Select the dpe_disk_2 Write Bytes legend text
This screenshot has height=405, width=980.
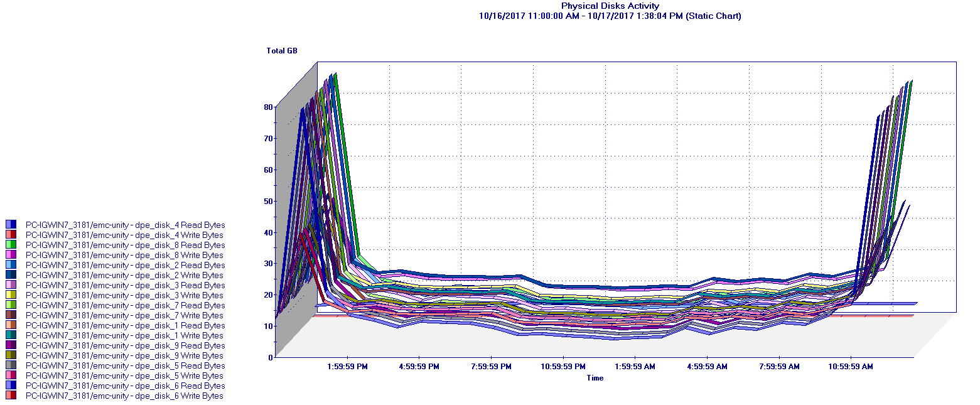pyautogui.click(x=124, y=275)
